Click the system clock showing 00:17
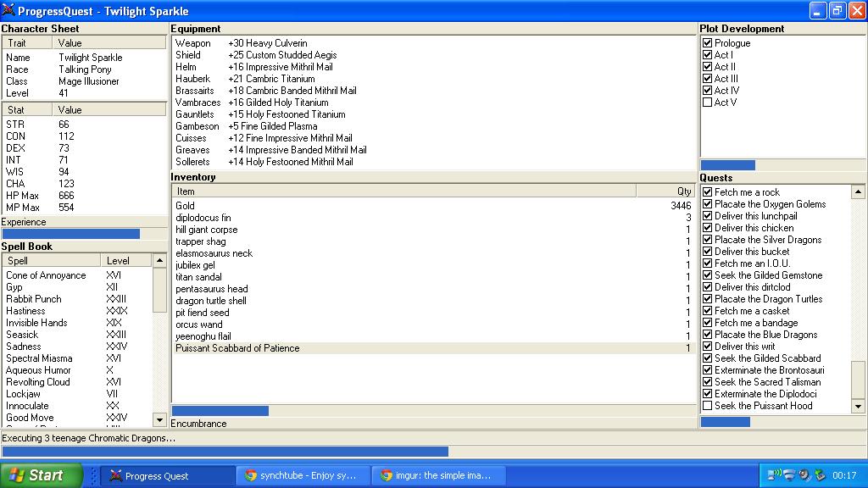The height and width of the screenshot is (488, 868). point(844,475)
